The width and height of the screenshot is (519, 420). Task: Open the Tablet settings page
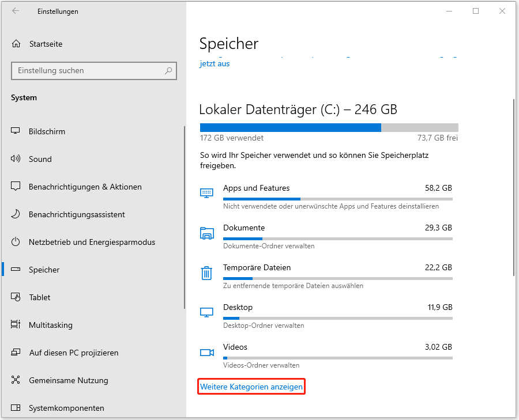tap(93, 297)
